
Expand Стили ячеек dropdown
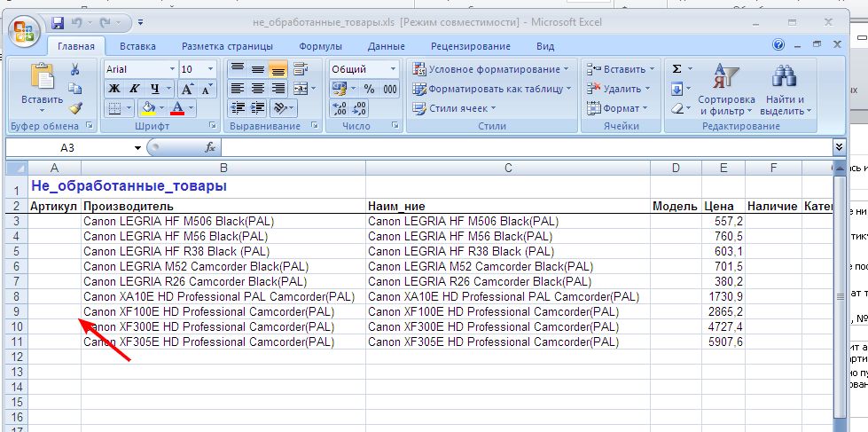[493, 108]
